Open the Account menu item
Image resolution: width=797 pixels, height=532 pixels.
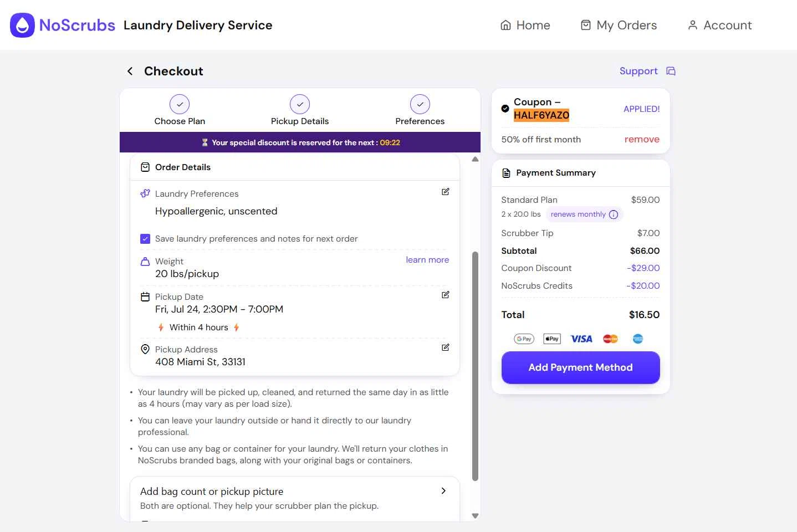pyautogui.click(x=719, y=25)
